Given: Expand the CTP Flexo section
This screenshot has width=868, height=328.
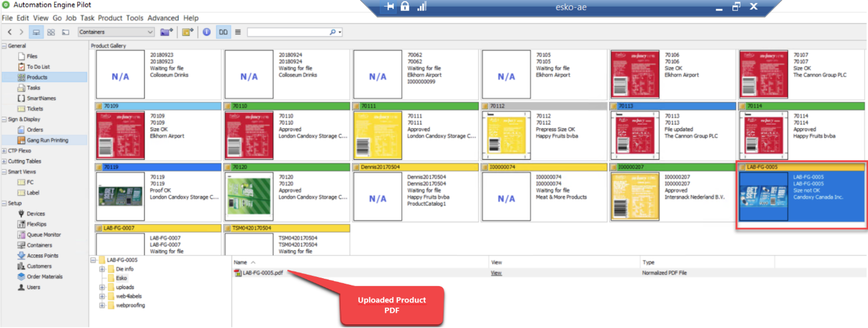Looking at the screenshot, I should point(4,151).
